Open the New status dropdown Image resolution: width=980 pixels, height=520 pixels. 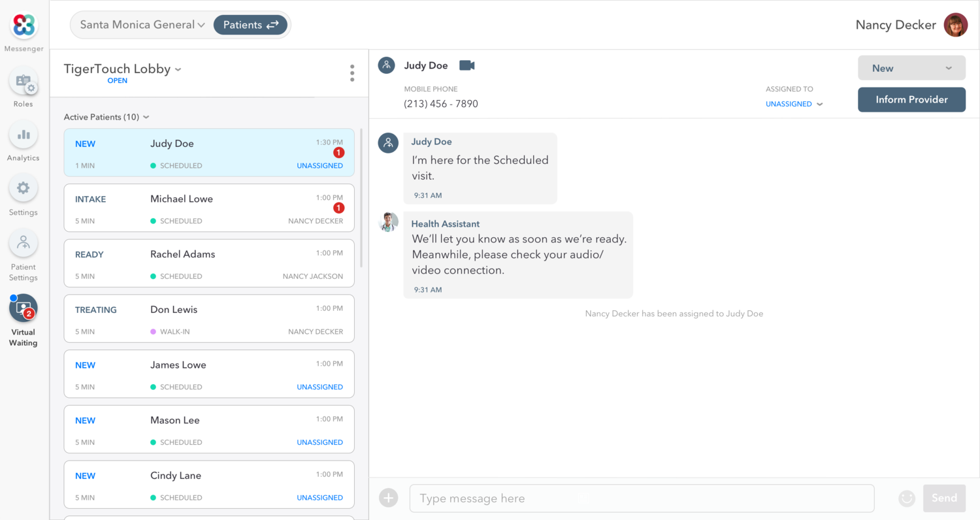tap(911, 68)
